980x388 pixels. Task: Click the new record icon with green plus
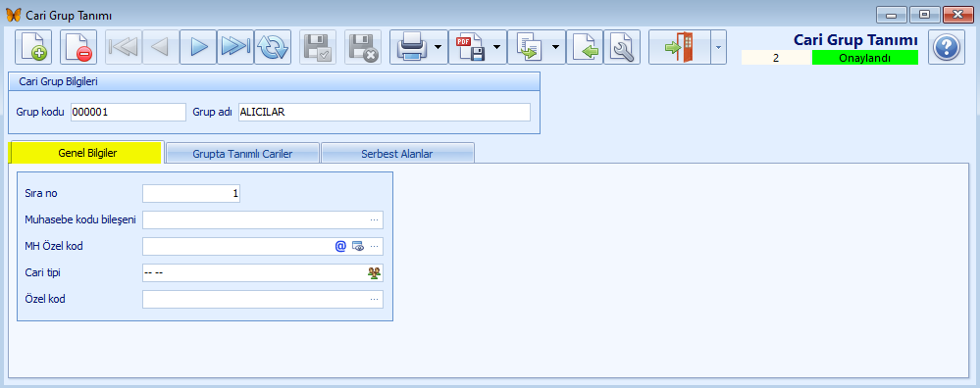point(33,47)
